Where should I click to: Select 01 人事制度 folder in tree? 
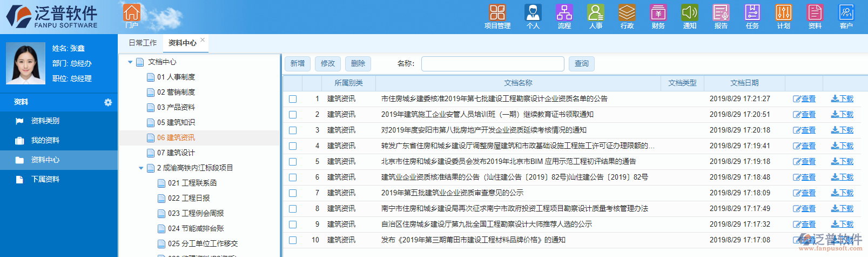[176, 77]
